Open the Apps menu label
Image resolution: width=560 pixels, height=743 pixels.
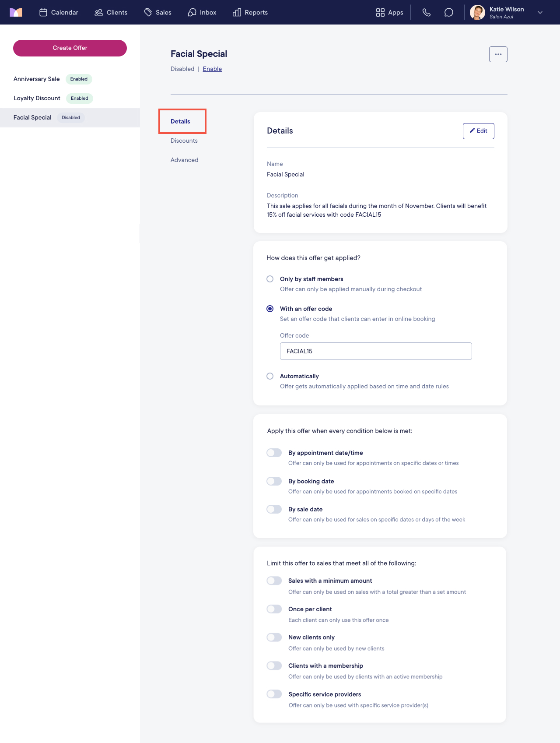click(395, 12)
